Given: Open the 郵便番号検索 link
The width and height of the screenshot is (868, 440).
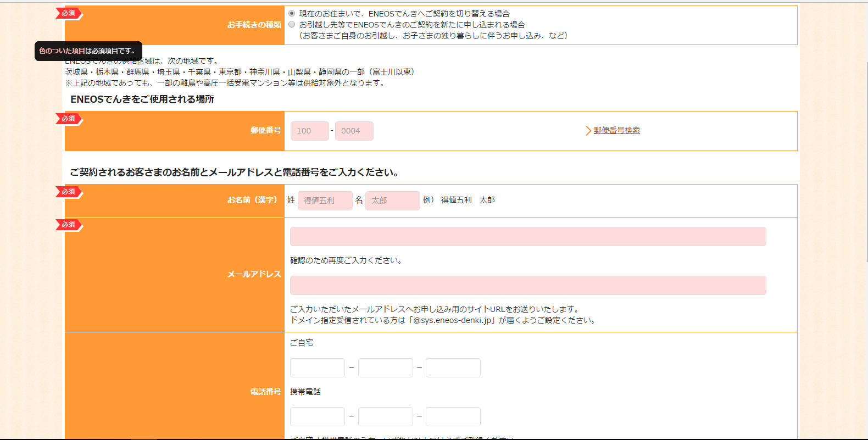Looking at the screenshot, I should click(617, 130).
